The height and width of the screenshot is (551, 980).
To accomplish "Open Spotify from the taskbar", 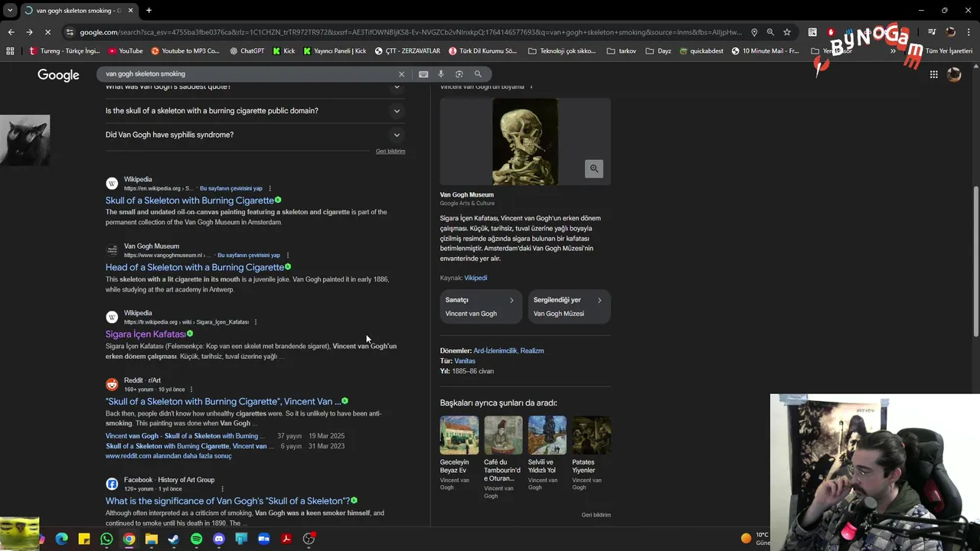I will 196,539.
